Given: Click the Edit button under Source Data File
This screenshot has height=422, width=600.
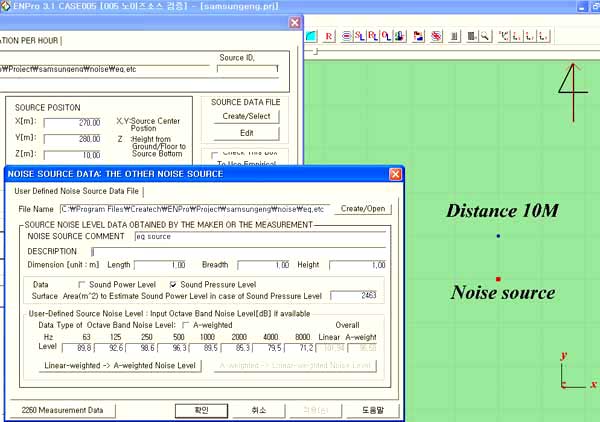Looking at the screenshot, I should (246, 133).
